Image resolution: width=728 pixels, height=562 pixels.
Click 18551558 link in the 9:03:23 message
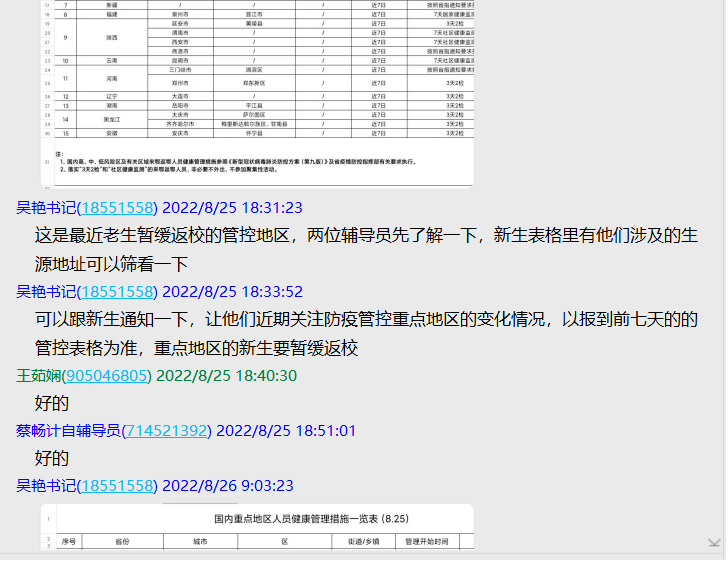(x=117, y=486)
